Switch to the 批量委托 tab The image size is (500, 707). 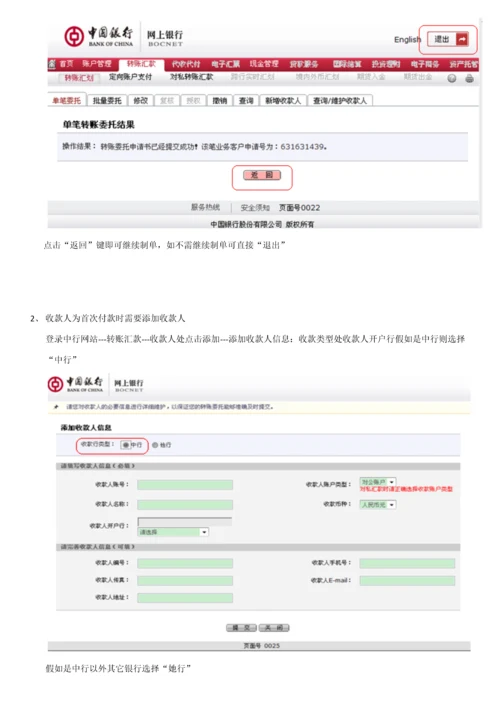tap(107, 101)
